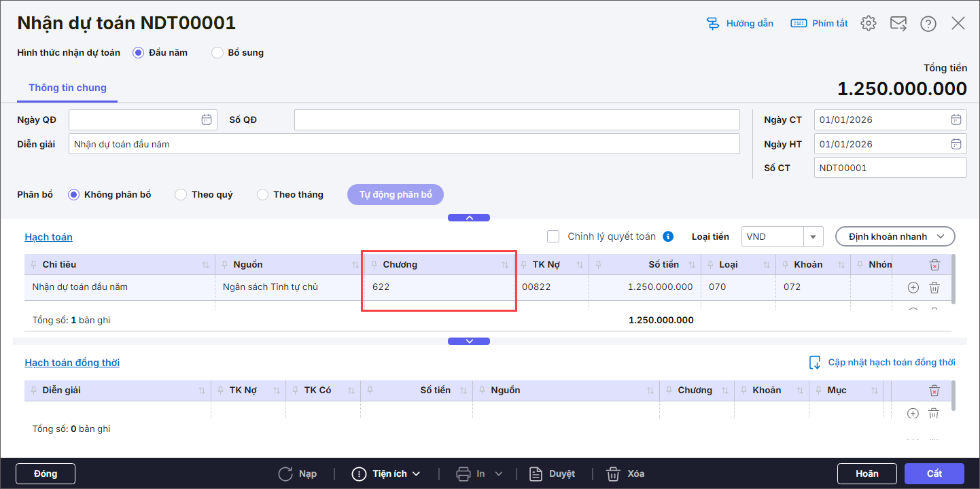Open the help question mark icon
This screenshot has height=489, width=980.
pyautogui.click(x=928, y=24)
